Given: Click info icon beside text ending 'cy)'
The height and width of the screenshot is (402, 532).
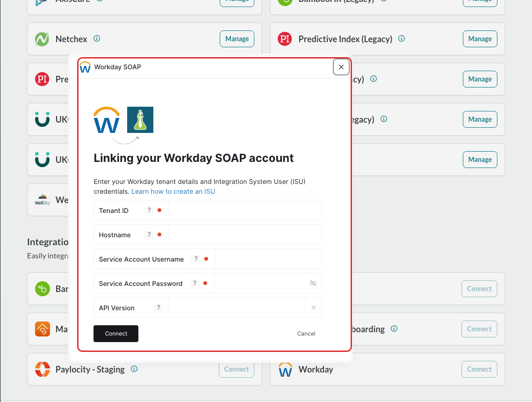Looking at the screenshot, I should point(373,79).
